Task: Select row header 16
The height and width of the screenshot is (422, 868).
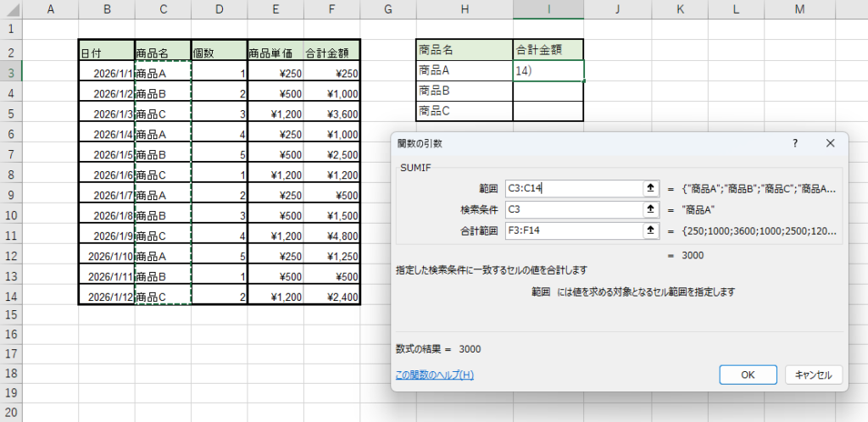Action: [x=10, y=334]
